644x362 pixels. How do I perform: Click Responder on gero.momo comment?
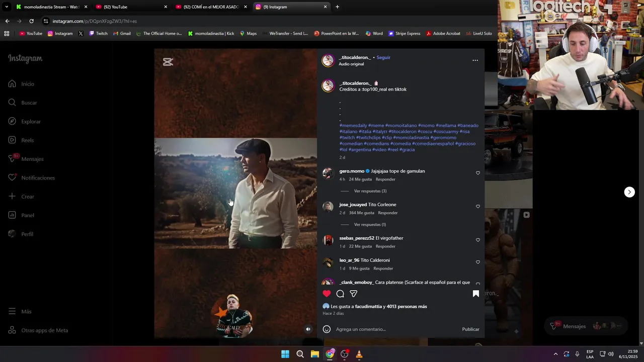[x=385, y=179]
